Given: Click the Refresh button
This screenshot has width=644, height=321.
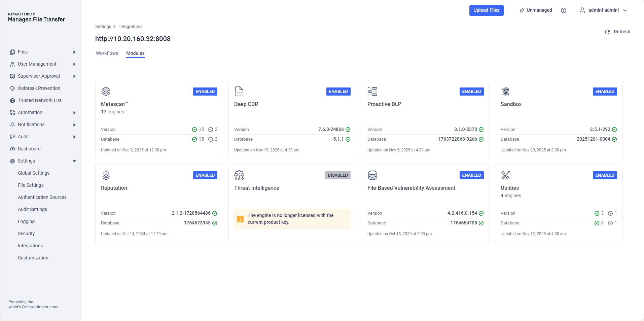Looking at the screenshot, I should [617, 32].
